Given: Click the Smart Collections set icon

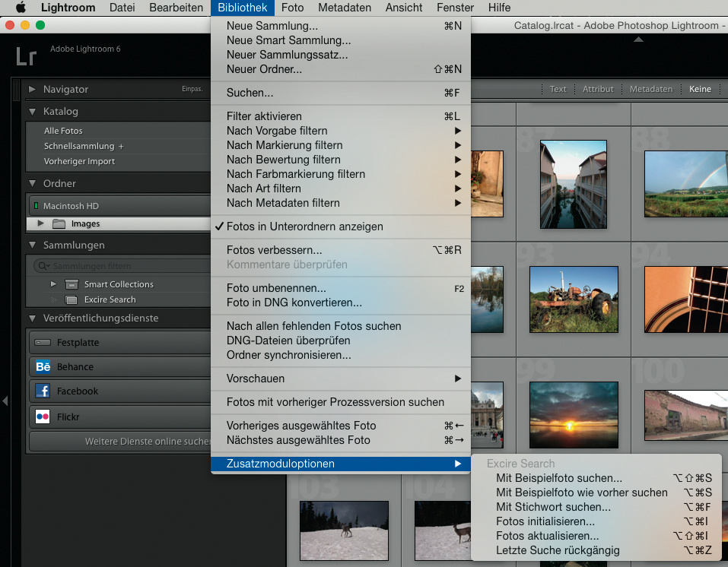Looking at the screenshot, I should click(x=72, y=284).
